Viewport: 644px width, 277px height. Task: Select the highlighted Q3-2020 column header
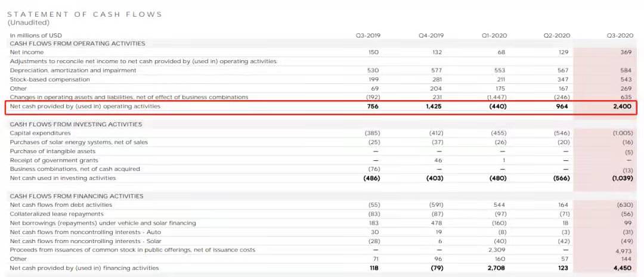(620, 36)
